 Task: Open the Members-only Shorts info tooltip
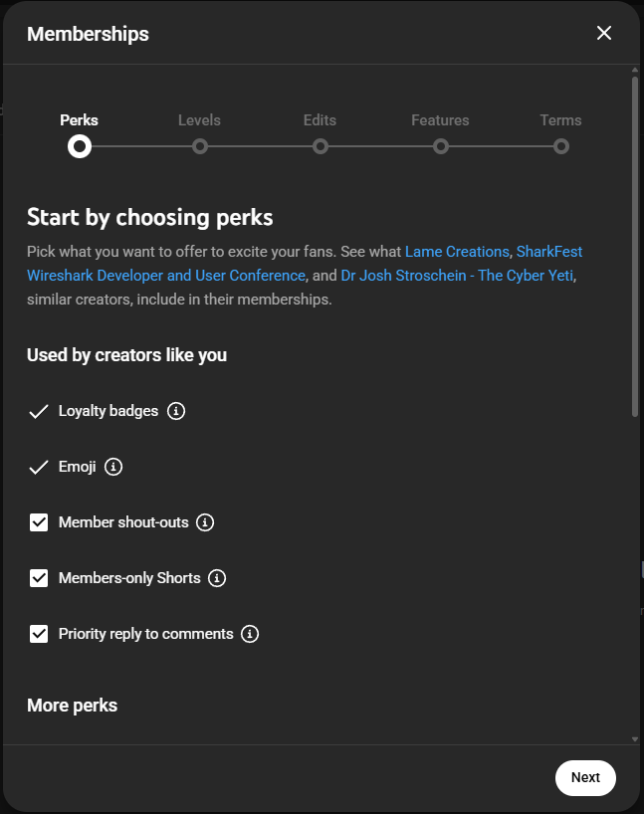[x=217, y=578]
